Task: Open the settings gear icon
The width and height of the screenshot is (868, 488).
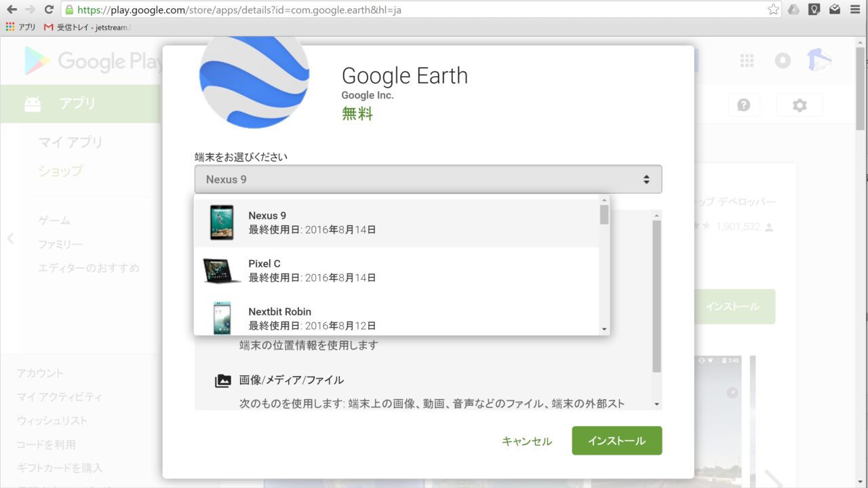Action: pyautogui.click(x=800, y=105)
